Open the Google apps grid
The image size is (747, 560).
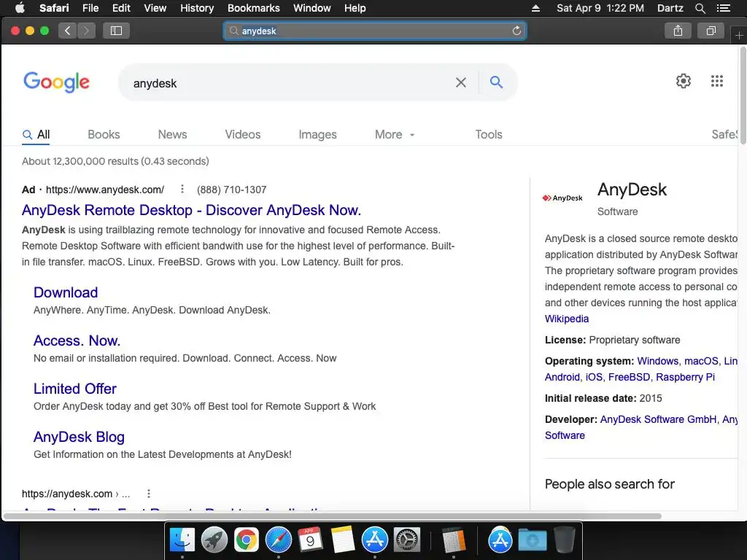tap(717, 81)
